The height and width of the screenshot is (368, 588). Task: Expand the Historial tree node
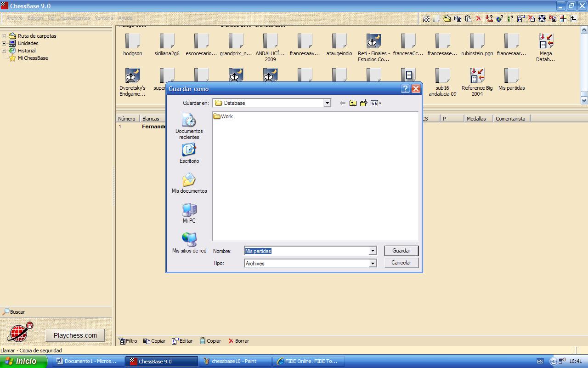[x=4, y=51]
